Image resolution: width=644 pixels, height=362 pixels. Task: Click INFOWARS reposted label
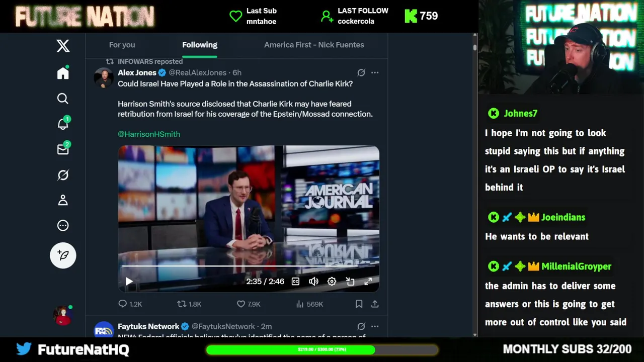[x=150, y=62]
